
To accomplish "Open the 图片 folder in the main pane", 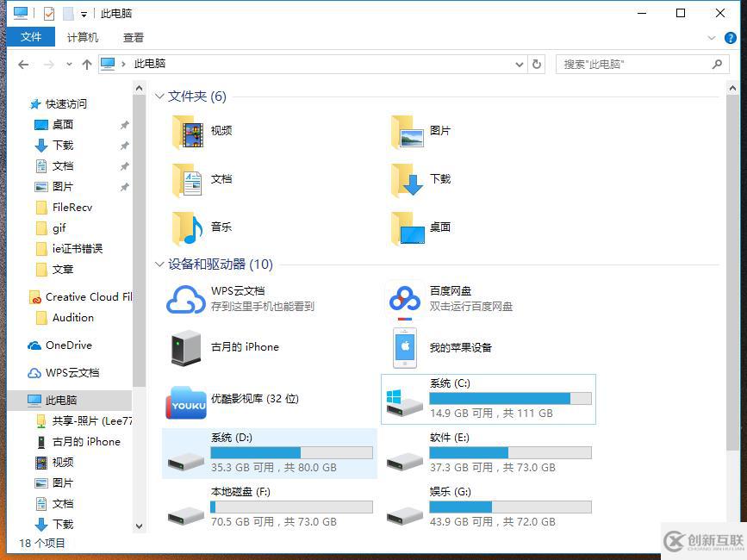I will pos(421,131).
